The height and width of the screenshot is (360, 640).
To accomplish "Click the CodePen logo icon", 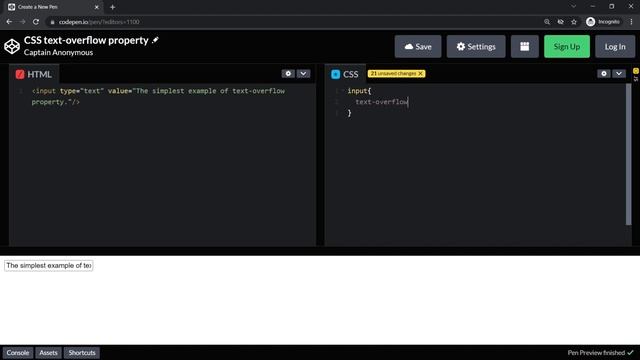I will [x=12, y=46].
